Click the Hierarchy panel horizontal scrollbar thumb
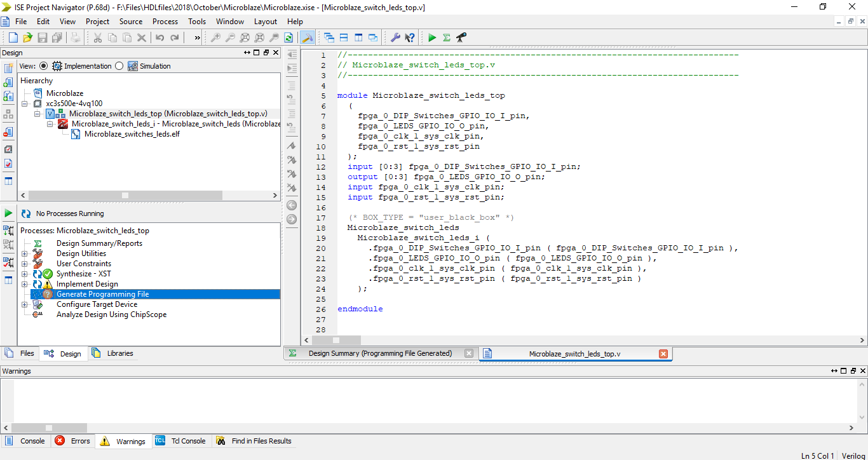The image size is (868, 460). 125,196
